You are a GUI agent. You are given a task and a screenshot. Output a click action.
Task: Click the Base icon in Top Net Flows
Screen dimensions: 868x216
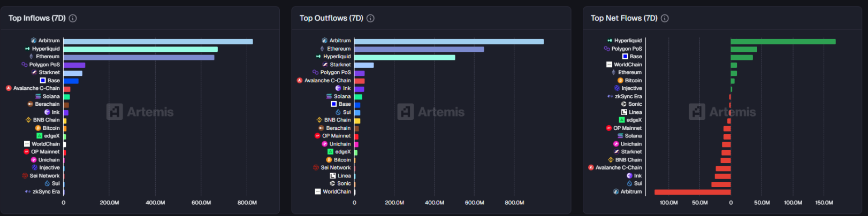click(x=625, y=57)
